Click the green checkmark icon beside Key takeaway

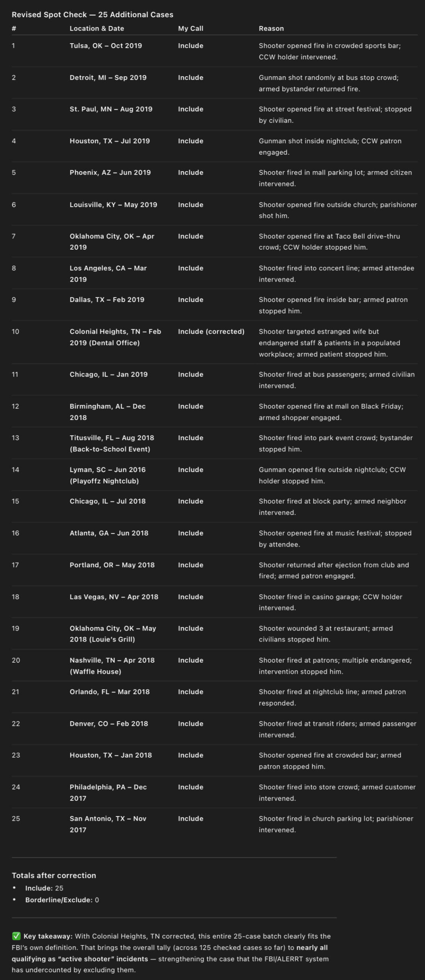pos(16,936)
